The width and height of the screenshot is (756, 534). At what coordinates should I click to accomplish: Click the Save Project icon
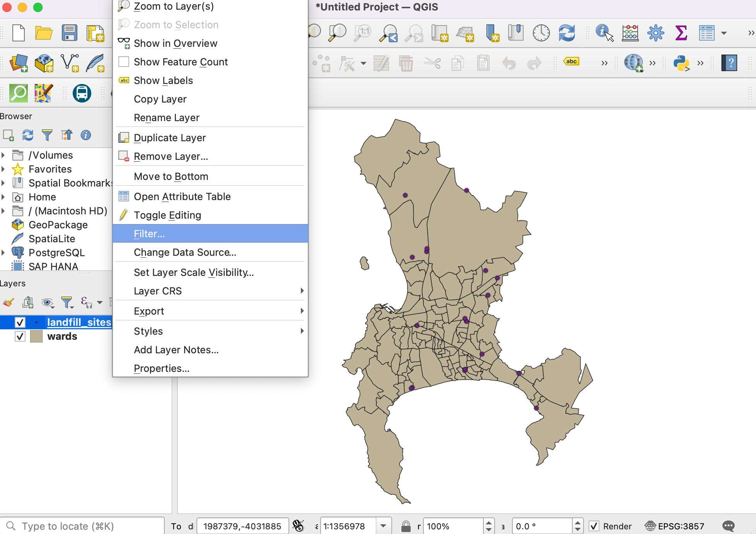pyautogui.click(x=70, y=33)
